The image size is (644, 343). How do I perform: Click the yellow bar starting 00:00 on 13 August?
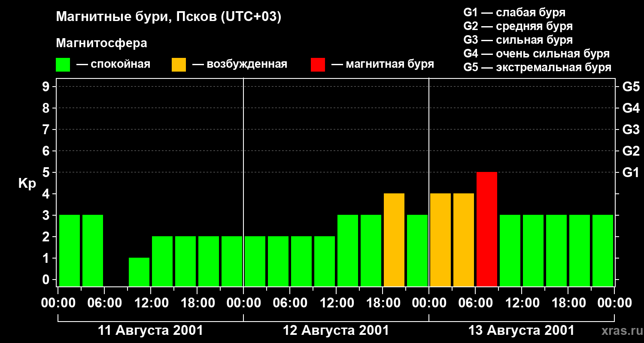tap(440, 240)
